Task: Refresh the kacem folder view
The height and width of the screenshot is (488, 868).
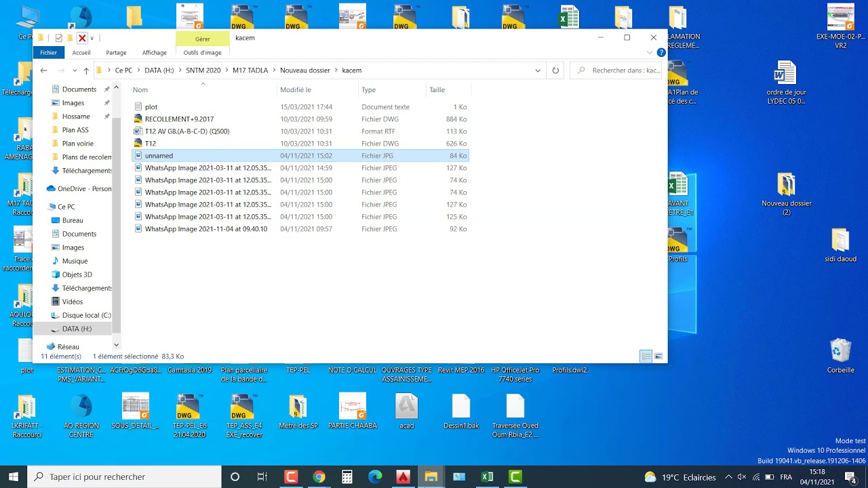Action: tap(555, 70)
